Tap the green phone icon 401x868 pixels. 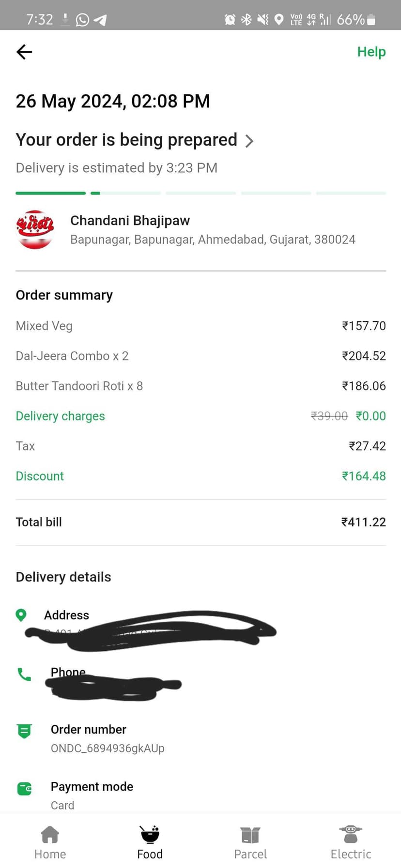(x=24, y=674)
